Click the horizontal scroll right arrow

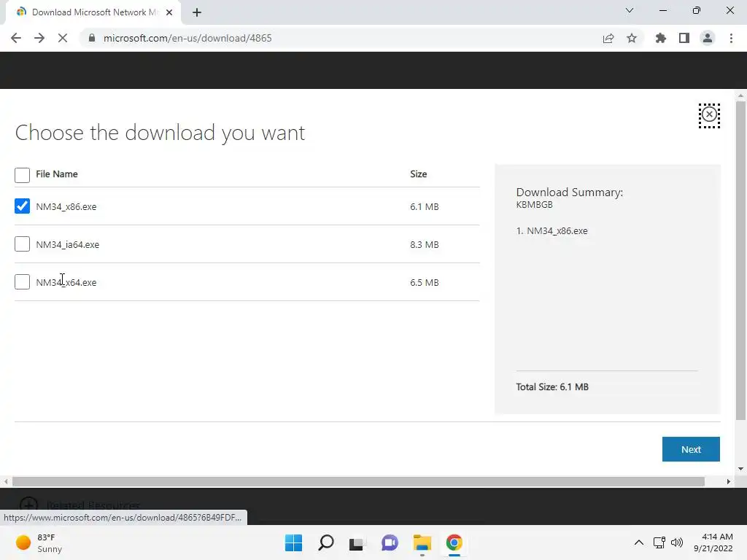pos(729,481)
